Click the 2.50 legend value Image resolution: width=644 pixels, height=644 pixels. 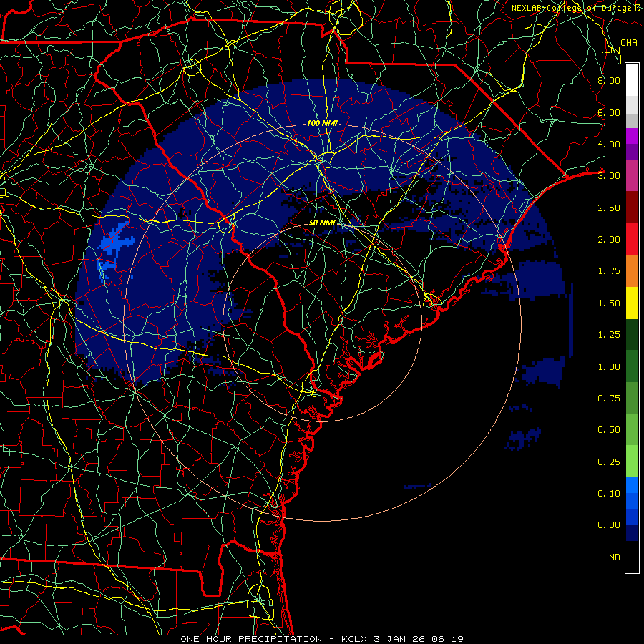[609, 208]
